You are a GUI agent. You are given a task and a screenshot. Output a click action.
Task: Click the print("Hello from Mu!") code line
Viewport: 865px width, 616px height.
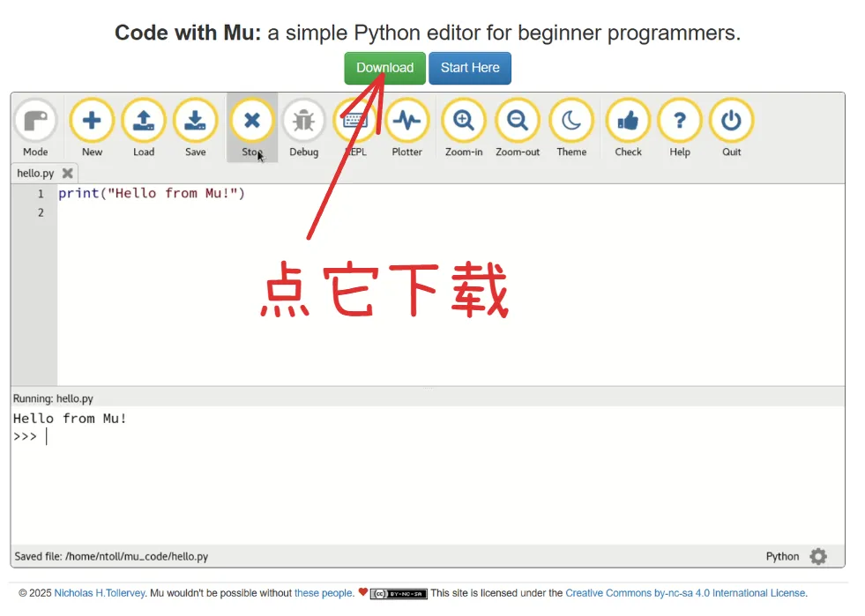coord(152,194)
